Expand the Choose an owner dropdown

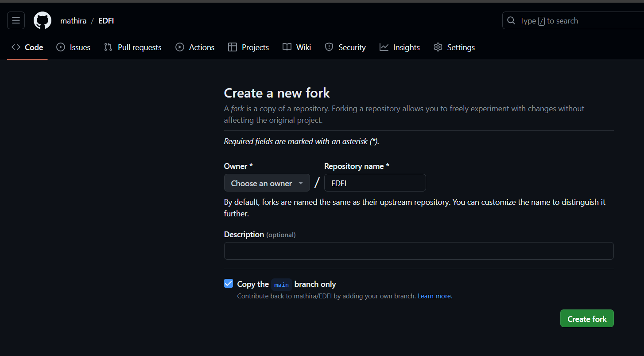(267, 183)
